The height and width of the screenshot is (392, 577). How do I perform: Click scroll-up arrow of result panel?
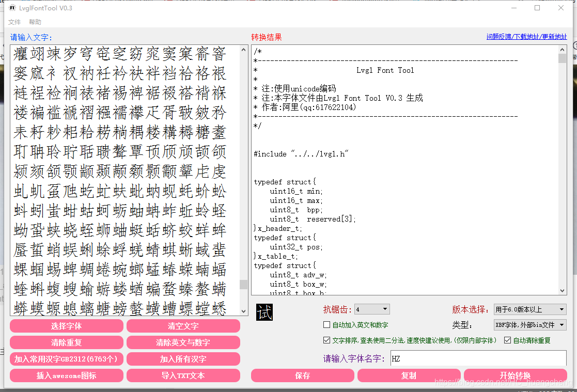tap(562, 50)
